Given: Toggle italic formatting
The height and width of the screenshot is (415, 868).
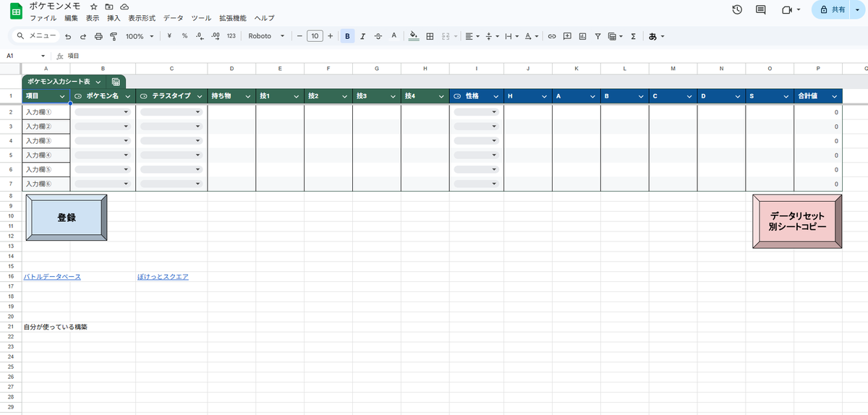Looking at the screenshot, I should pyautogui.click(x=362, y=35).
